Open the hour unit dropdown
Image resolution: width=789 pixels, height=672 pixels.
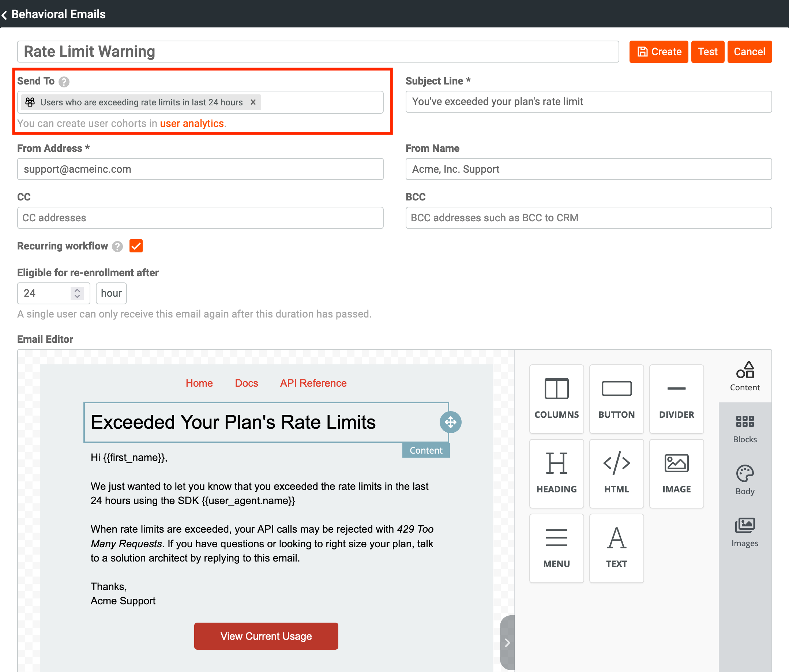point(111,293)
